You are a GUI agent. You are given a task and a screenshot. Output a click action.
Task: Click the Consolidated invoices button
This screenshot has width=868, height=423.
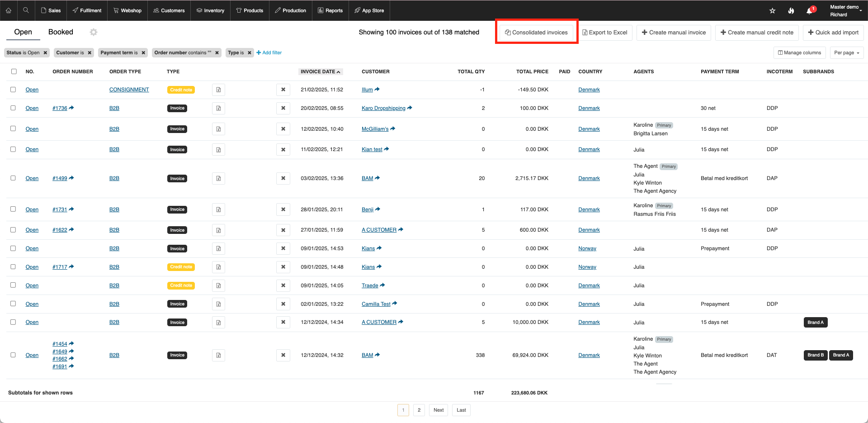click(x=536, y=33)
